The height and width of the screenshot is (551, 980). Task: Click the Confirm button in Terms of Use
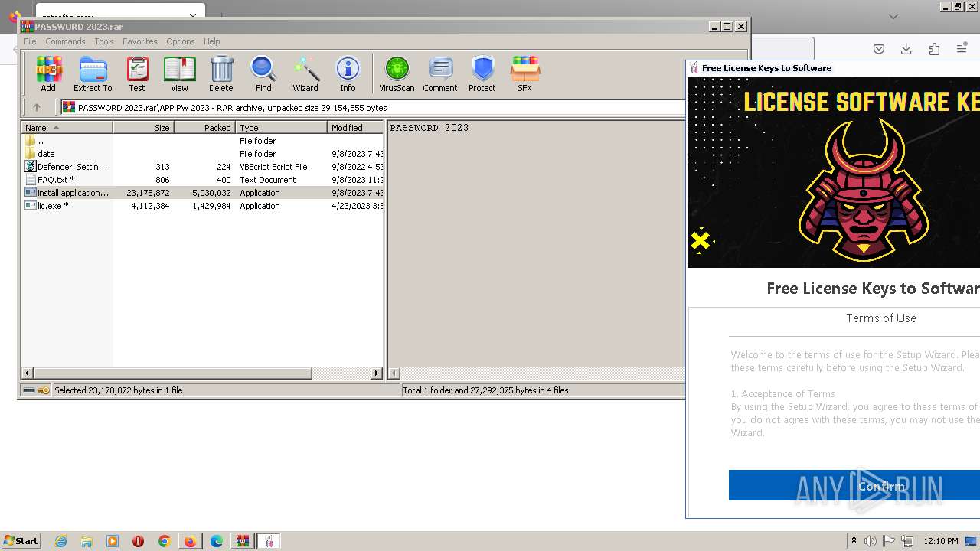[x=854, y=486]
